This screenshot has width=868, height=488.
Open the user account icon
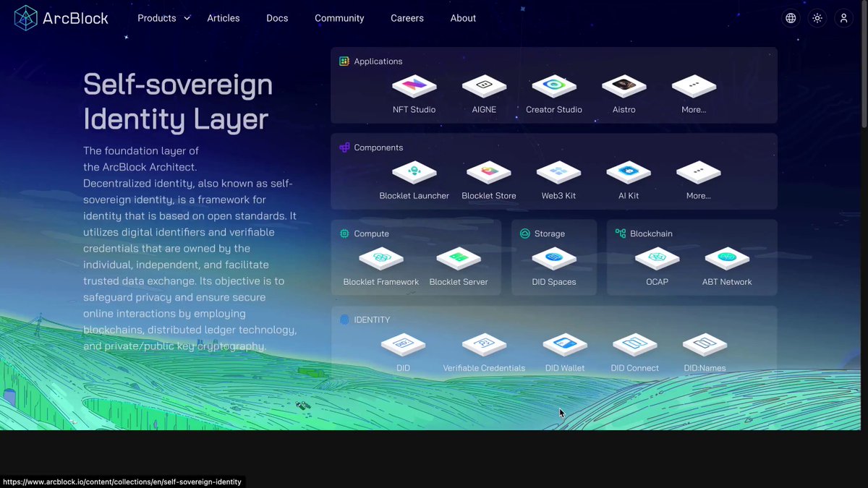click(x=843, y=18)
